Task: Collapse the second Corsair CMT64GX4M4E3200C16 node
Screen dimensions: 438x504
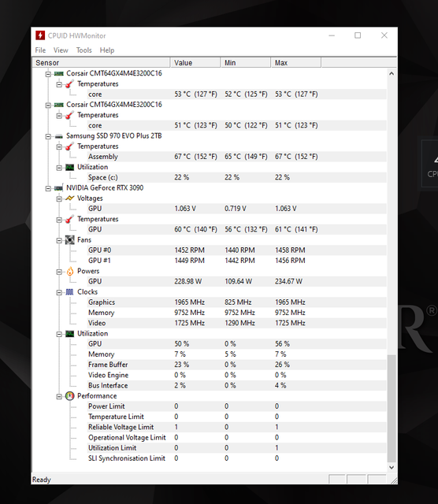Action: click(x=48, y=106)
